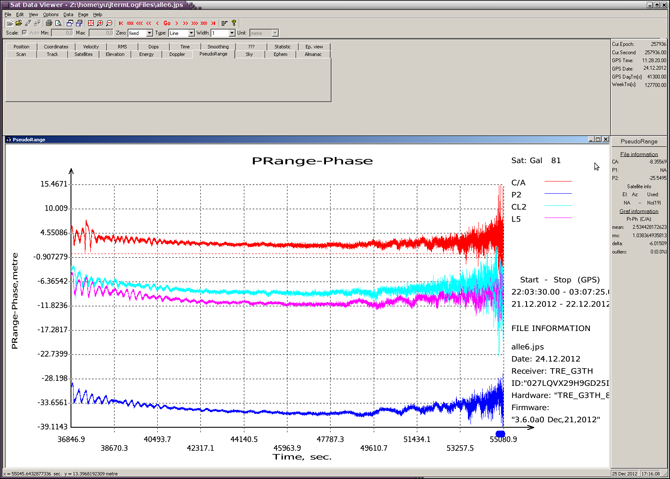Step forward with the triple right arrow icon
The width and height of the screenshot is (670, 479).
[x=194, y=23]
